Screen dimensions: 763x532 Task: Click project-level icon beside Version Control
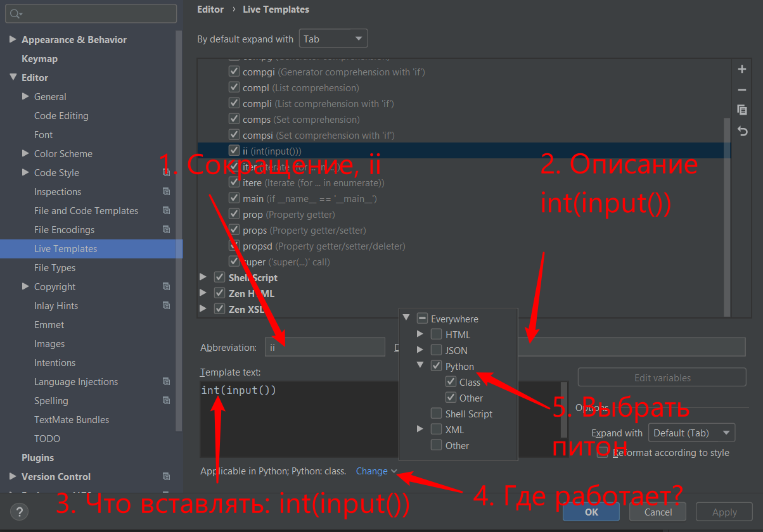[x=166, y=476]
